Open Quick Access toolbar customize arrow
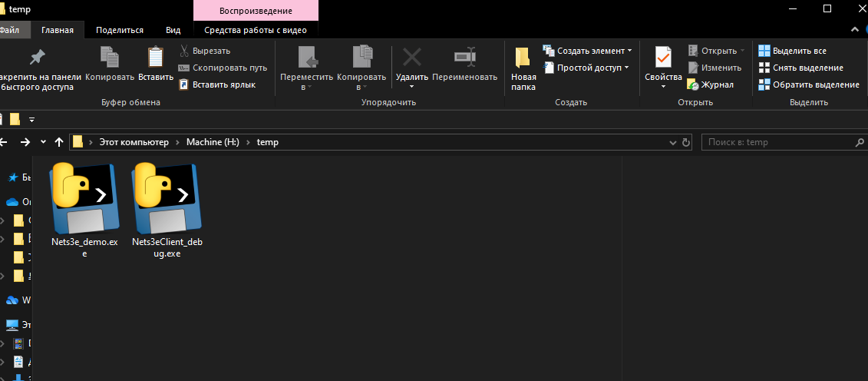The height and width of the screenshot is (381, 868). click(x=31, y=119)
